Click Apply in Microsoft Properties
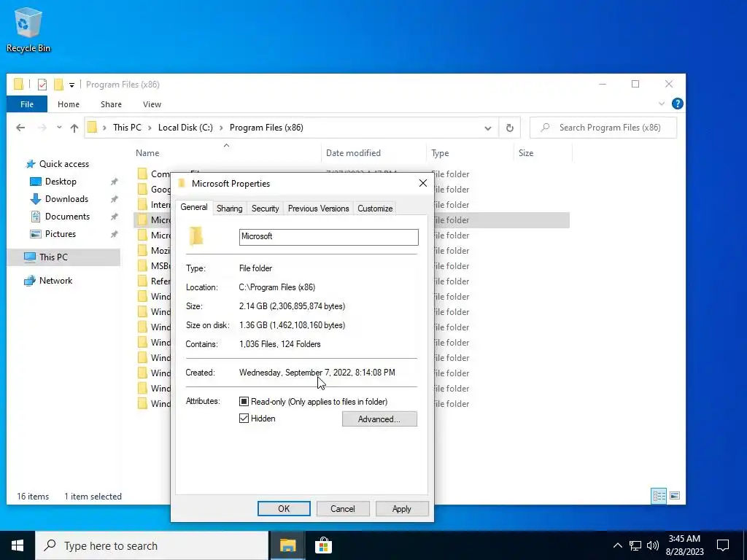 click(402, 508)
